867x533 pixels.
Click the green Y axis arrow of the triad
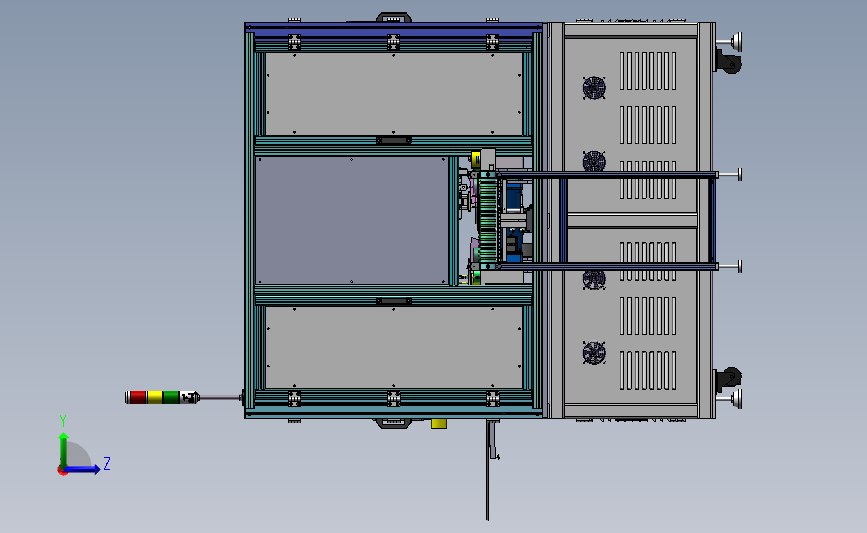coord(64,449)
